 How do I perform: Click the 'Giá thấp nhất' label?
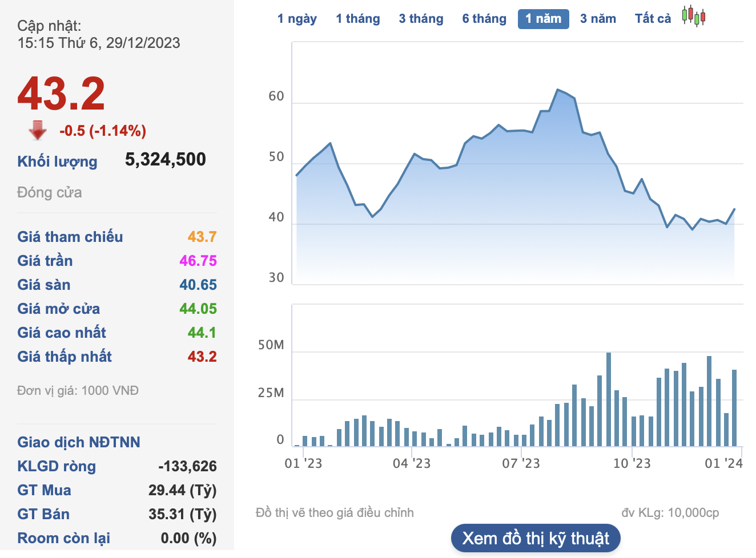tap(65, 357)
